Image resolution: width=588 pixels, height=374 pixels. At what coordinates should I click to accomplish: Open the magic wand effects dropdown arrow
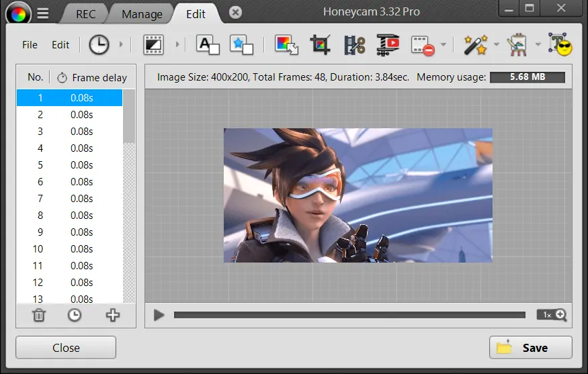point(497,45)
